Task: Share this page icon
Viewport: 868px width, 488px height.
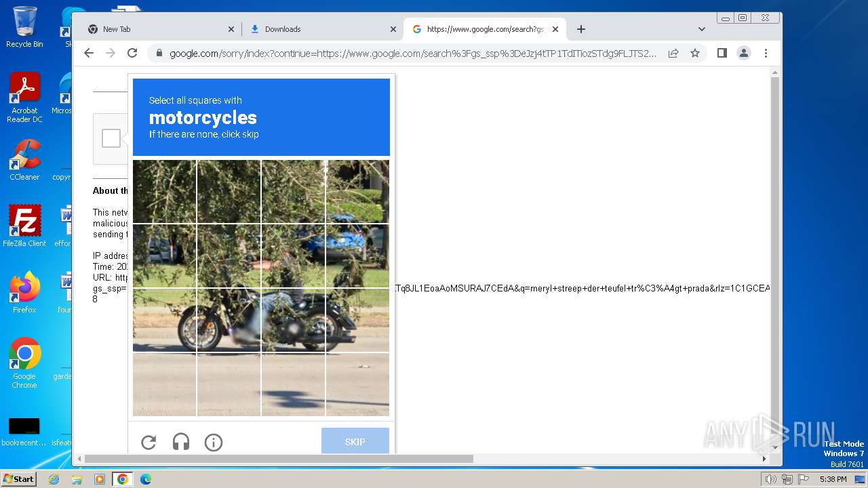Action: (673, 53)
